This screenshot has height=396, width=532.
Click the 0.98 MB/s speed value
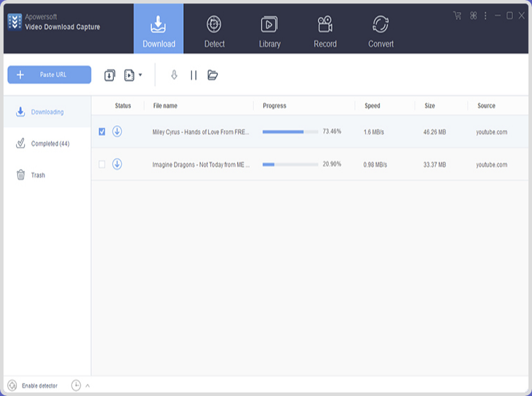375,165
